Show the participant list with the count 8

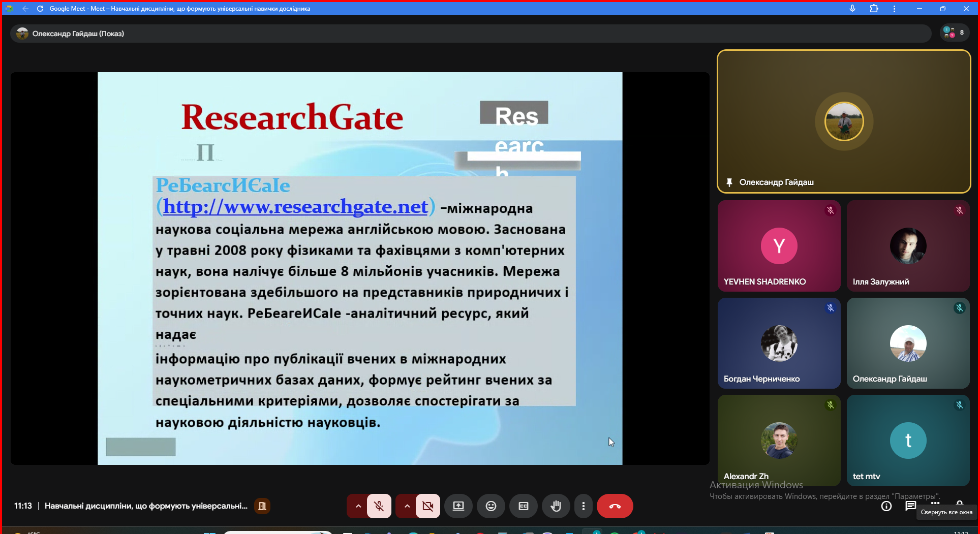[x=954, y=33]
